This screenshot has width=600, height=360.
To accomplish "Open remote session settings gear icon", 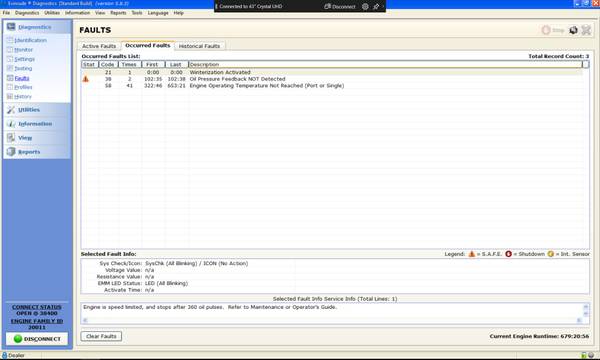I will [365, 7].
